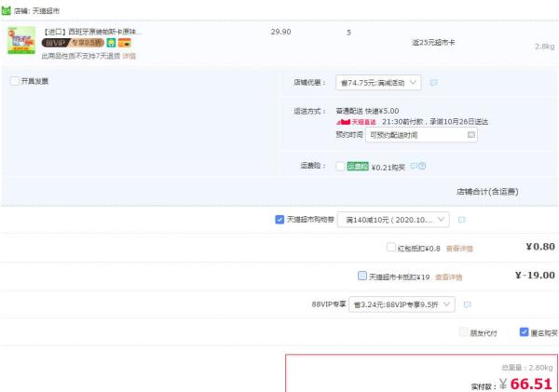Open product title 【进口】西班牙原装帕斯卡原味
Image resolution: width=559 pixels, height=392 pixels.
91,32
